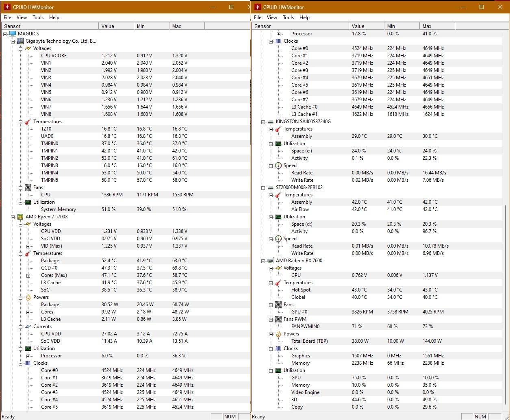
Task: Click the KINGSTON Speed gauge icon
Action: click(278, 165)
